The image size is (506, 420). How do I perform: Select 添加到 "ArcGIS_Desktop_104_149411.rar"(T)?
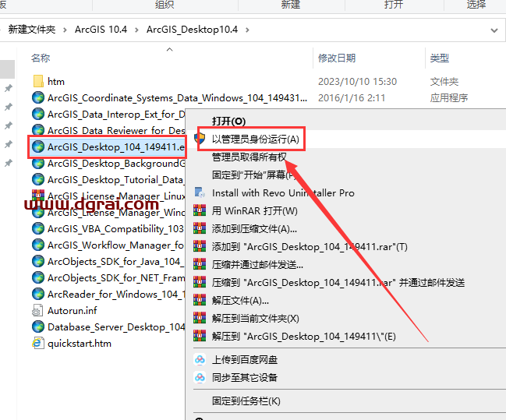310,247
